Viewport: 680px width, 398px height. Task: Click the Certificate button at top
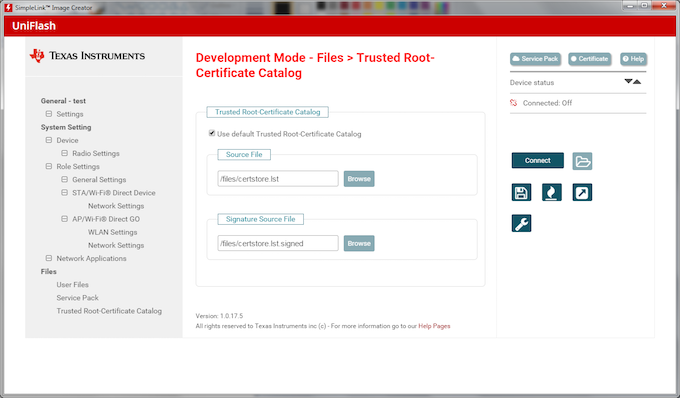589,59
